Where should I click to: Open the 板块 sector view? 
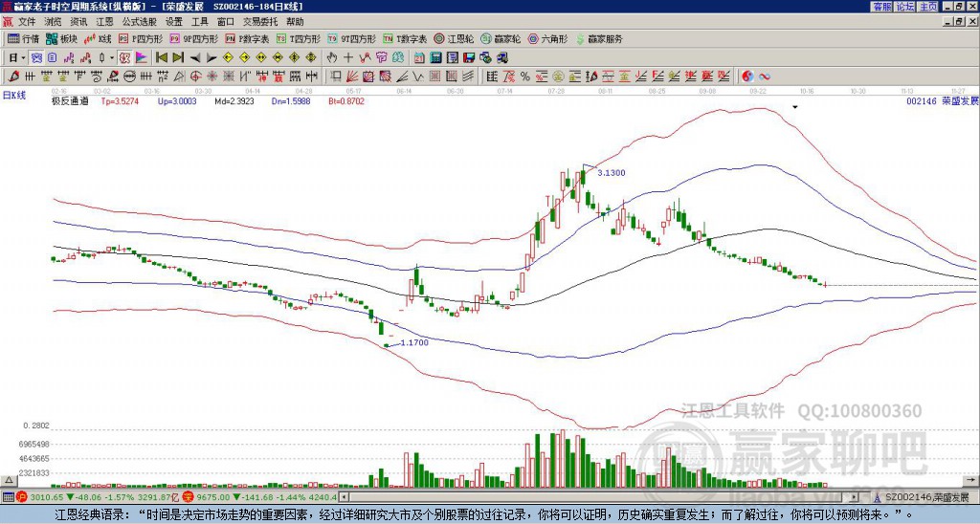click(61, 38)
